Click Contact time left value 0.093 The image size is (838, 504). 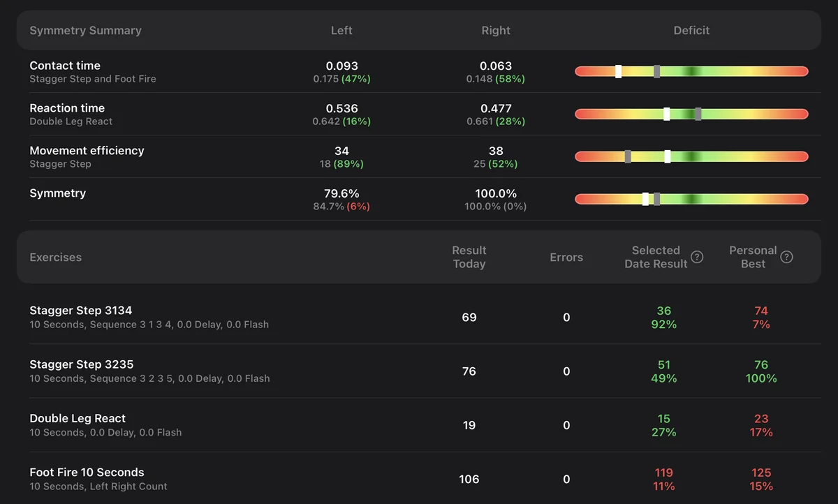click(341, 66)
